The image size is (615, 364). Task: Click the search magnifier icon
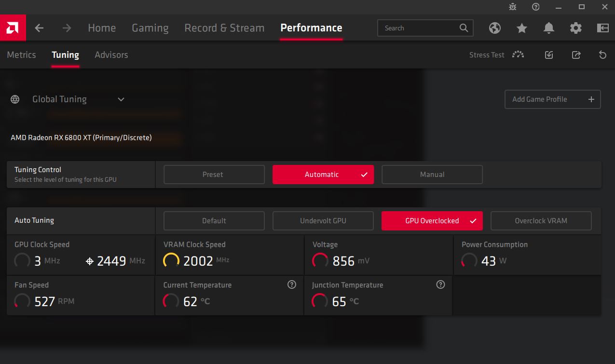click(x=464, y=28)
